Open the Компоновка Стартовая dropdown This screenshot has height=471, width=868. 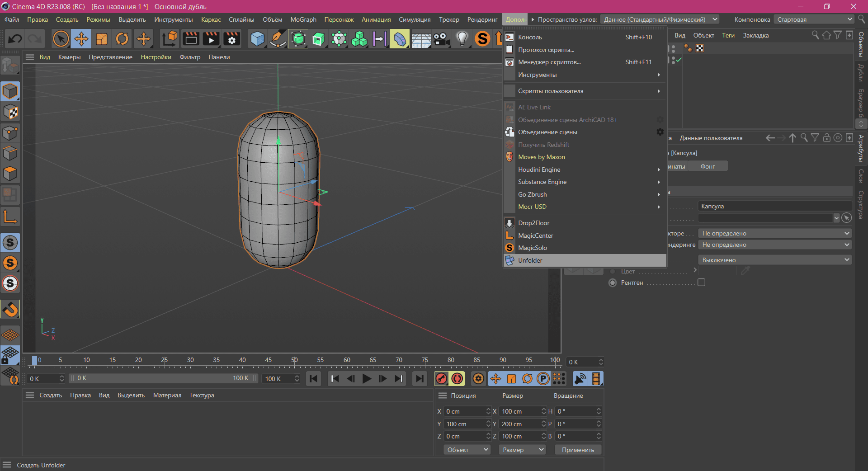(x=814, y=19)
